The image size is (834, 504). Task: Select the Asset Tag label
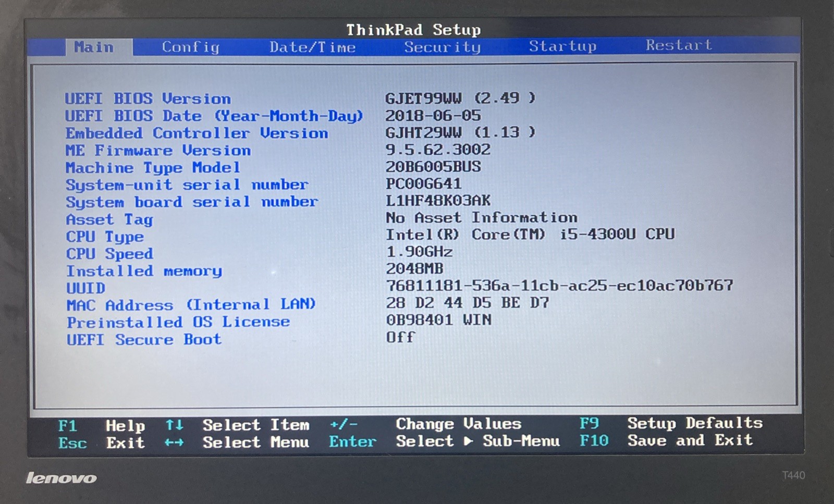point(109,219)
